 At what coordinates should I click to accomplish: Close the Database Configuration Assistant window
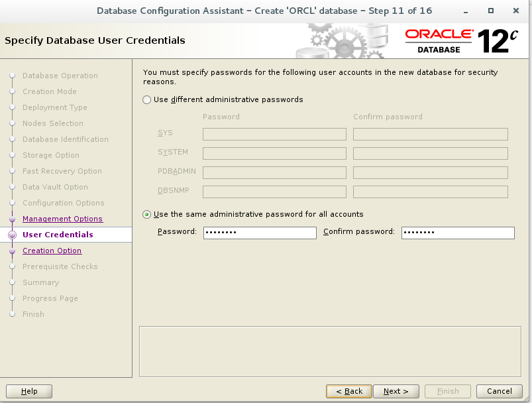pos(516,11)
